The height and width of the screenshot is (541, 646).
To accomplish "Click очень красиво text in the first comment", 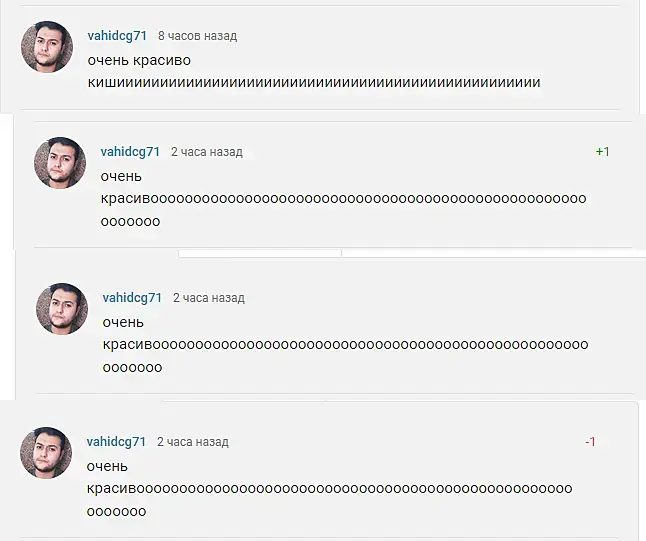I will (139, 61).
